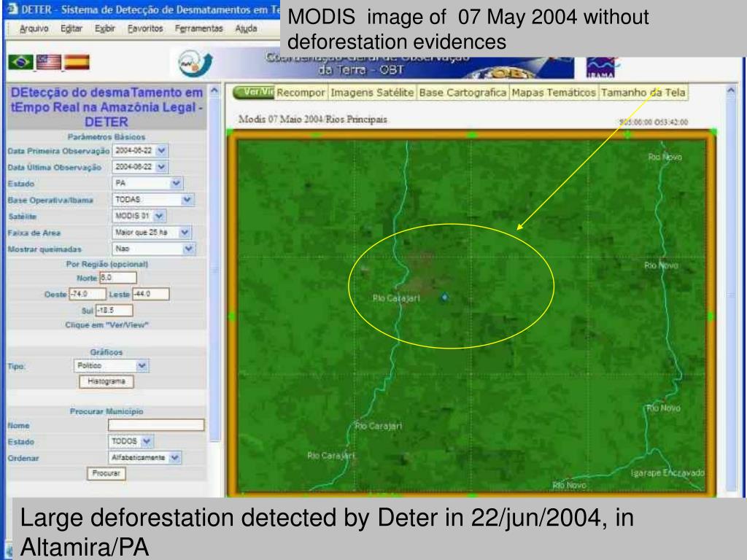Open Faixa de Area dropdown
The height and width of the screenshot is (560, 747).
[x=185, y=233]
